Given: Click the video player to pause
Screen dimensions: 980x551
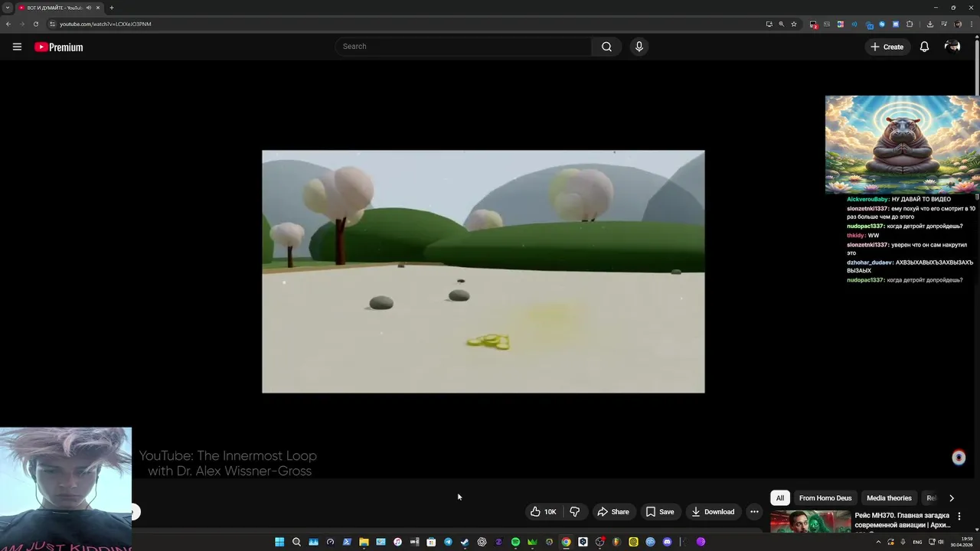Looking at the screenshot, I should (483, 272).
